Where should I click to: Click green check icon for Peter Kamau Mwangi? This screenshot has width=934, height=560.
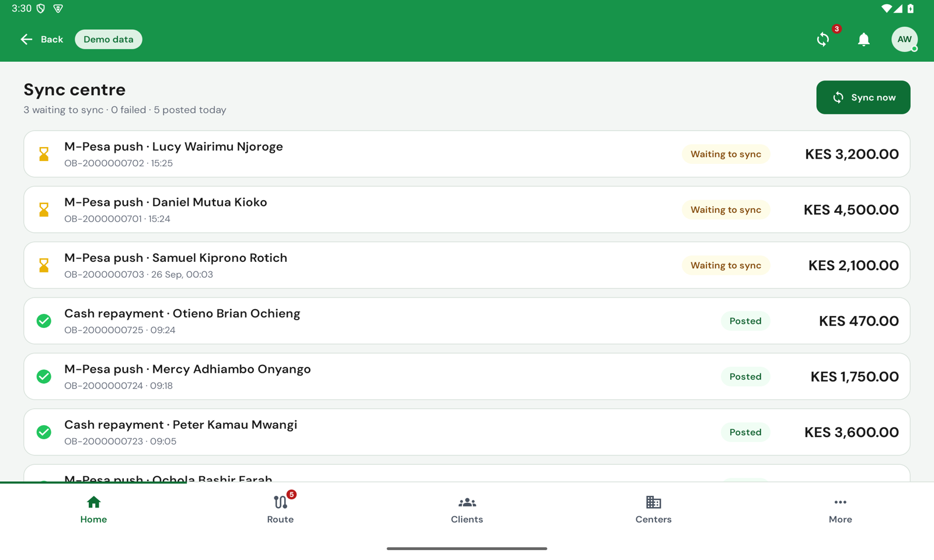(x=44, y=432)
